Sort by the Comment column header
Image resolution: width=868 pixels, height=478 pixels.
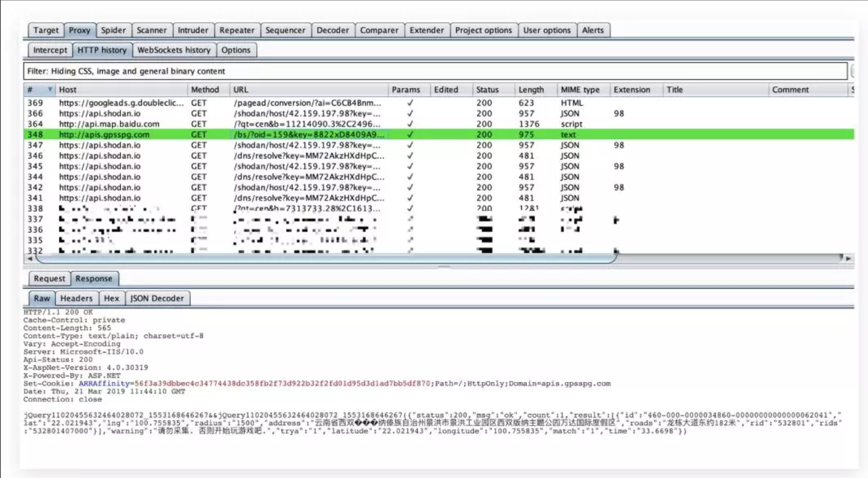(x=808, y=90)
